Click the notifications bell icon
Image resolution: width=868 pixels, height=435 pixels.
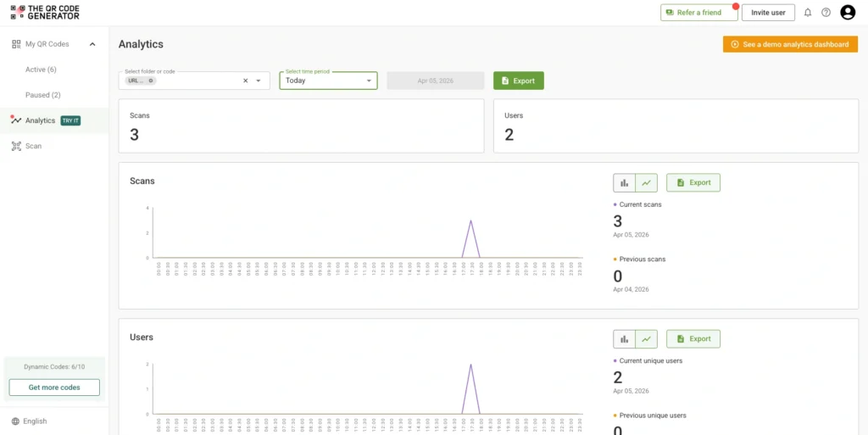coord(807,13)
